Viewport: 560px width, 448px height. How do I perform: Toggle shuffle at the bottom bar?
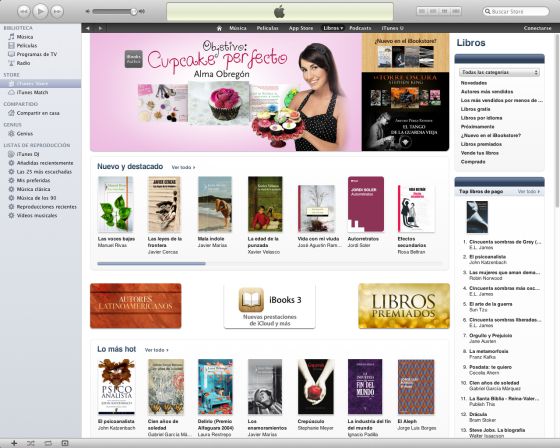coord(31,443)
